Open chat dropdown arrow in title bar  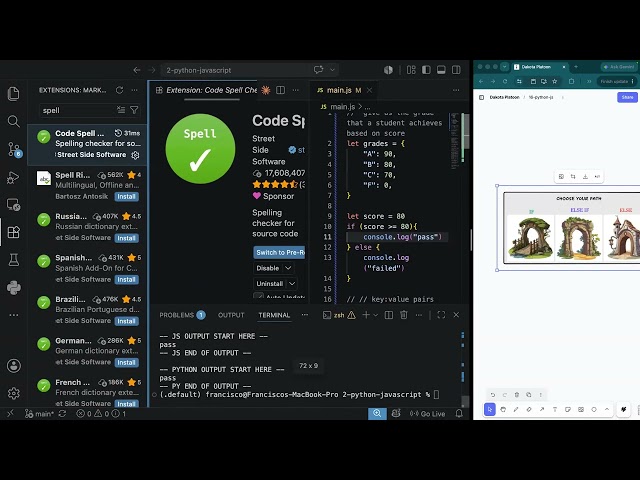click(x=333, y=70)
